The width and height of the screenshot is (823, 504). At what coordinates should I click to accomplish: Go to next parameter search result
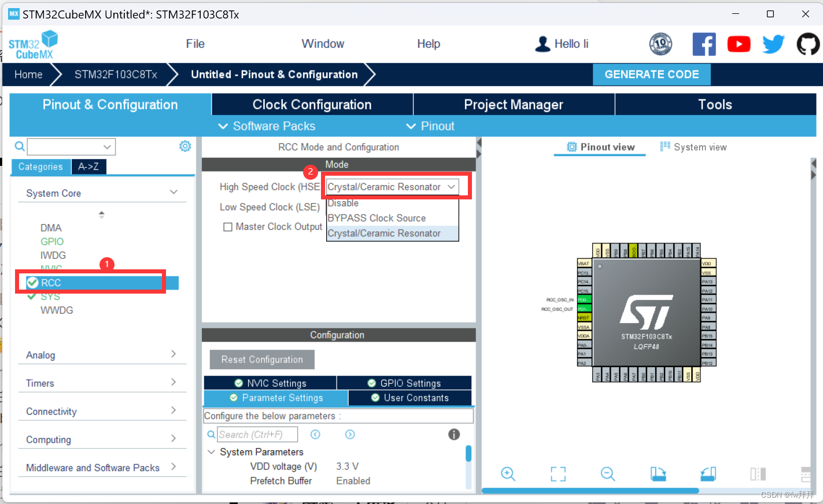[350, 434]
